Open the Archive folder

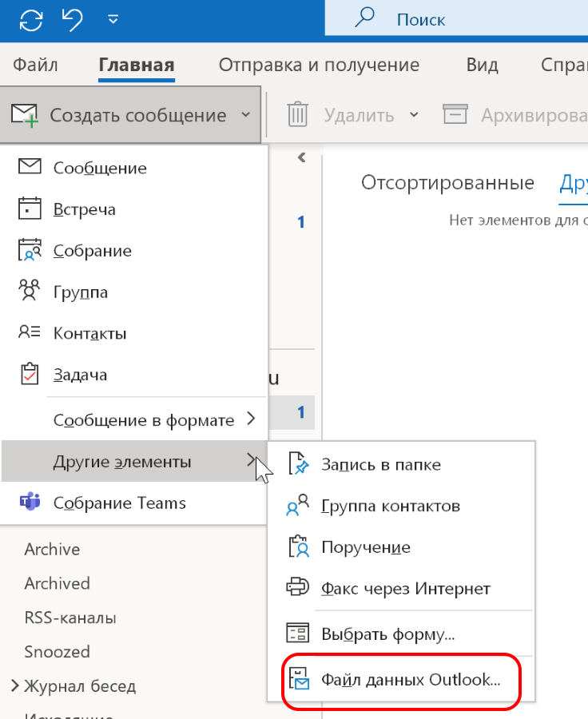52,550
